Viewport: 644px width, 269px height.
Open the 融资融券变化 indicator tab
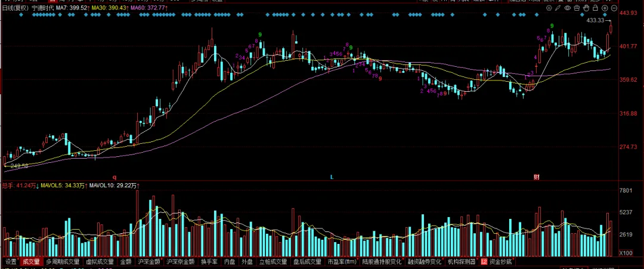pyautogui.click(x=425, y=261)
